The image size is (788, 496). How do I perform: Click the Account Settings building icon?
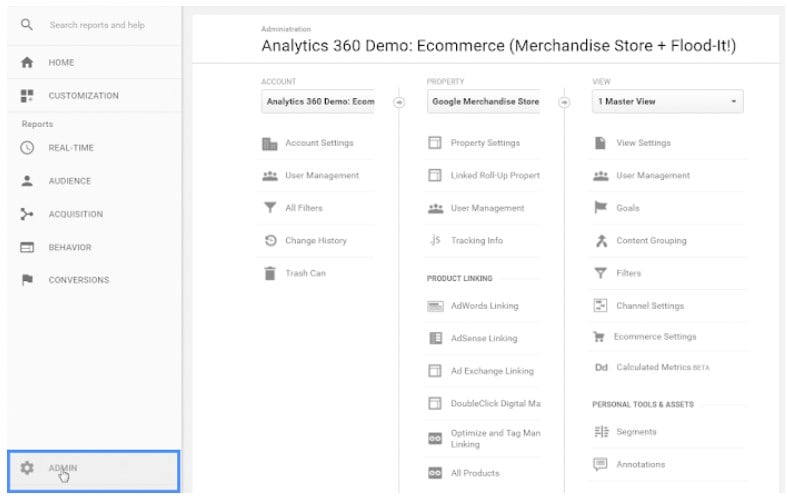pos(270,144)
